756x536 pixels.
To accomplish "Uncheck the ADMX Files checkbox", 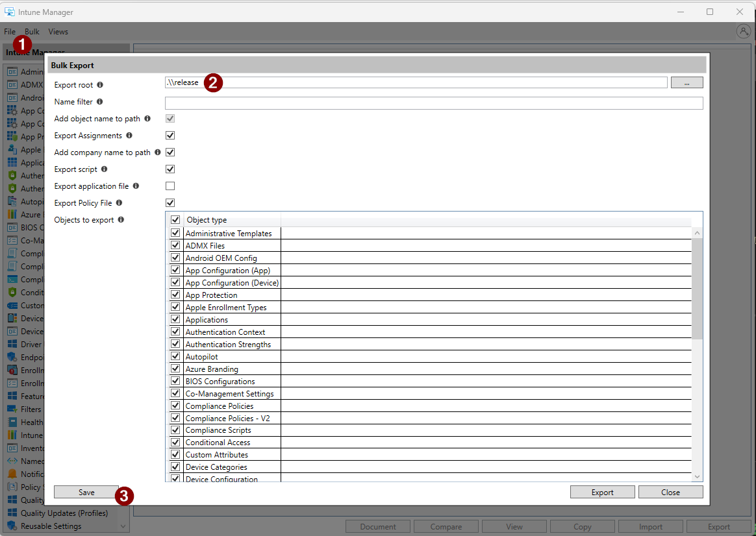I will pyautogui.click(x=175, y=245).
